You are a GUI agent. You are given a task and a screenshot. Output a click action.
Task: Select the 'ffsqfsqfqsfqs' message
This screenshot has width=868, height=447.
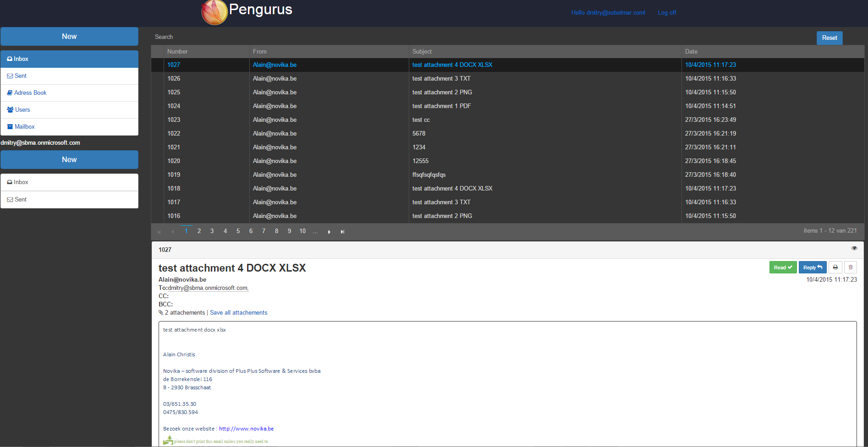[x=508, y=175]
